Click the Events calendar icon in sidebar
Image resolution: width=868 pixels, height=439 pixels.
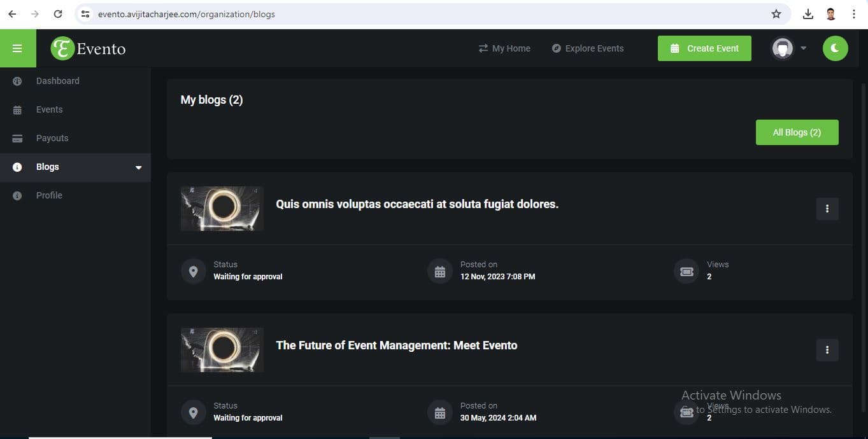click(17, 109)
